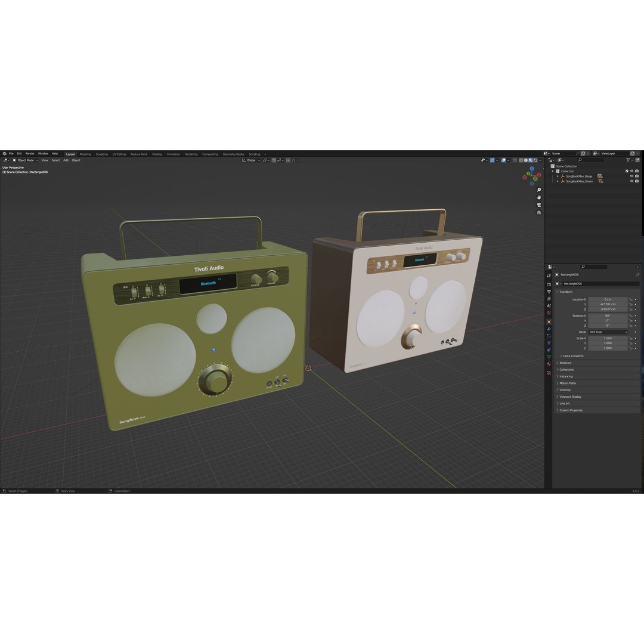Toggle the Collection checkbox in the Outliner
Screen dimensions: 644x644
(627, 171)
